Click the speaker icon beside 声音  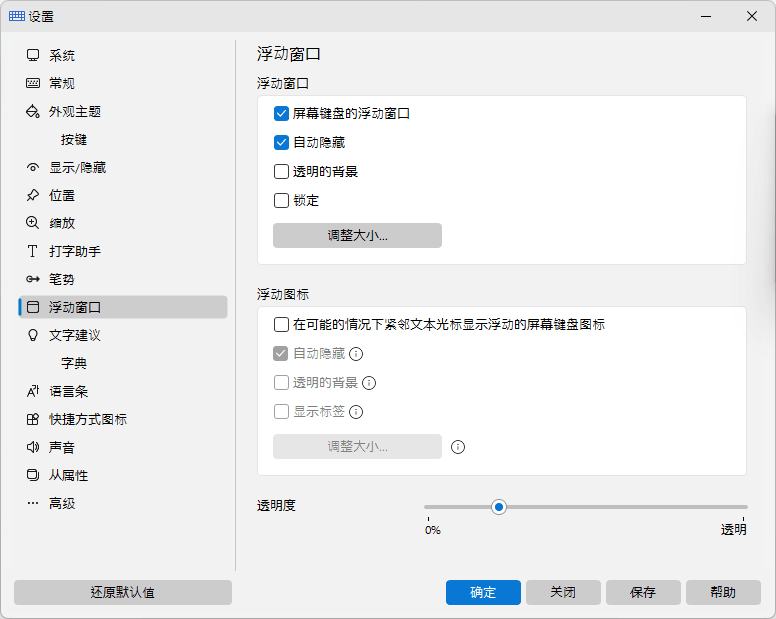[x=33, y=447]
